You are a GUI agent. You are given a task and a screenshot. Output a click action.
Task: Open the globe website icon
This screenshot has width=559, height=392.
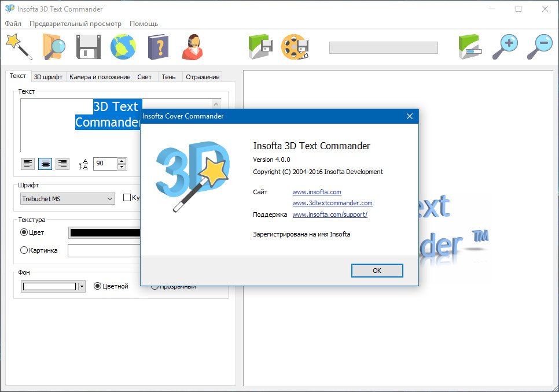pos(123,47)
